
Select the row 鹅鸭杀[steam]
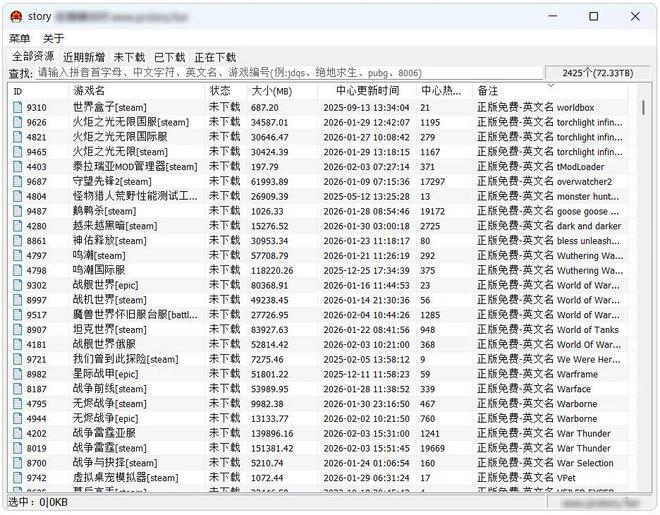click(320, 211)
